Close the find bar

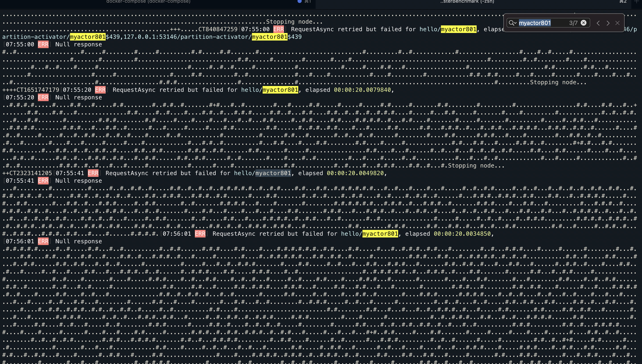click(x=617, y=23)
